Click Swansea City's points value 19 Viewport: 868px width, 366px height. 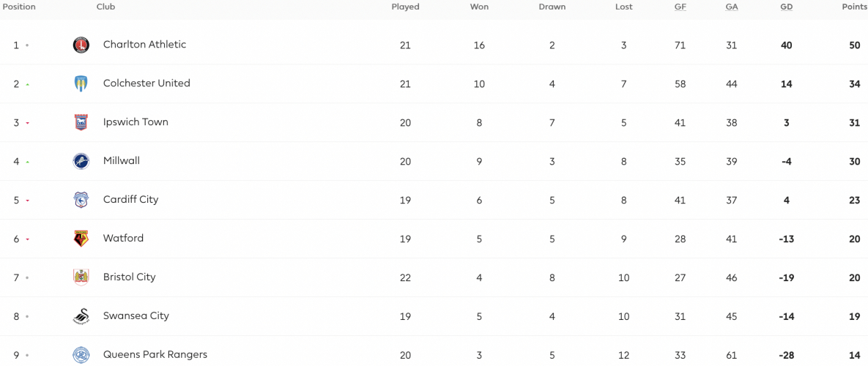pyautogui.click(x=855, y=316)
